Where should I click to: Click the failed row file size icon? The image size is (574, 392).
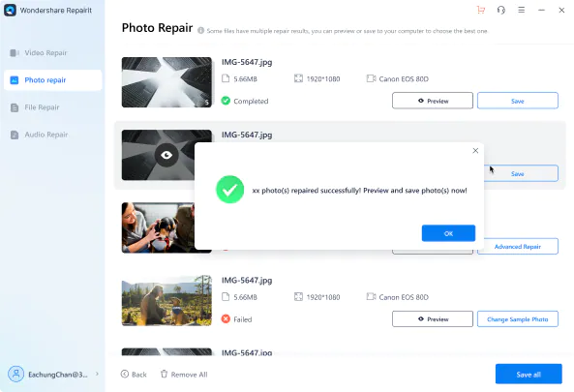[x=226, y=297]
